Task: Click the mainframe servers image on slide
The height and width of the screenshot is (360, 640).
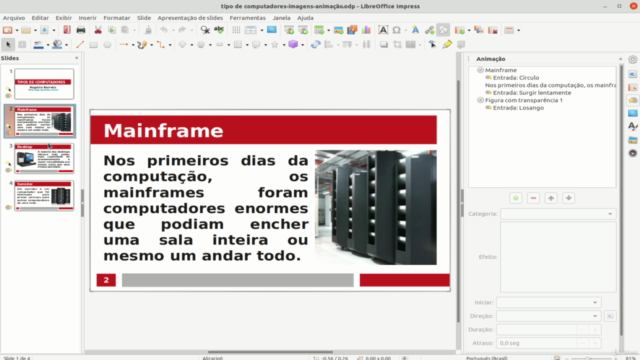Action: coord(376,207)
